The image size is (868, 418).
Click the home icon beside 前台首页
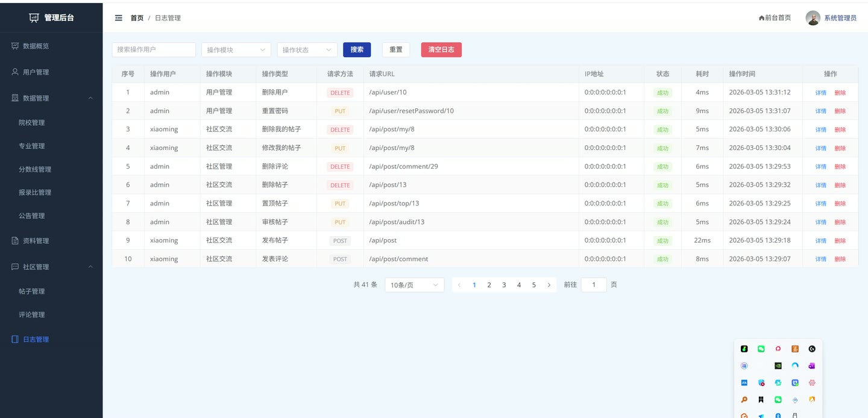tap(761, 18)
